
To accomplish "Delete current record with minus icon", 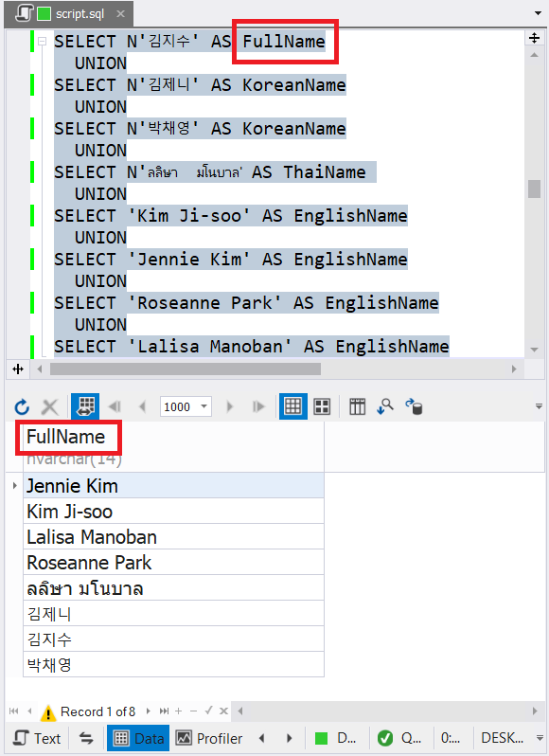I will pyautogui.click(x=194, y=711).
